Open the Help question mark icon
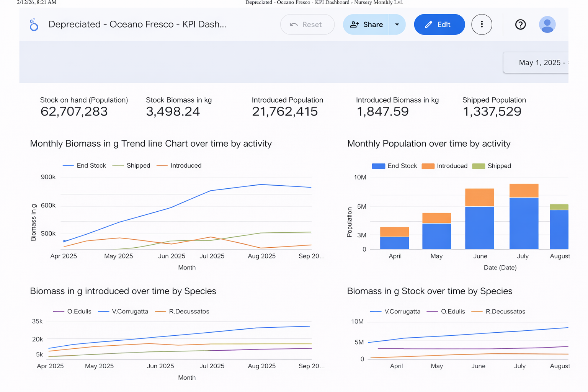This screenshot has width=588, height=392. pyautogui.click(x=520, y=24)
